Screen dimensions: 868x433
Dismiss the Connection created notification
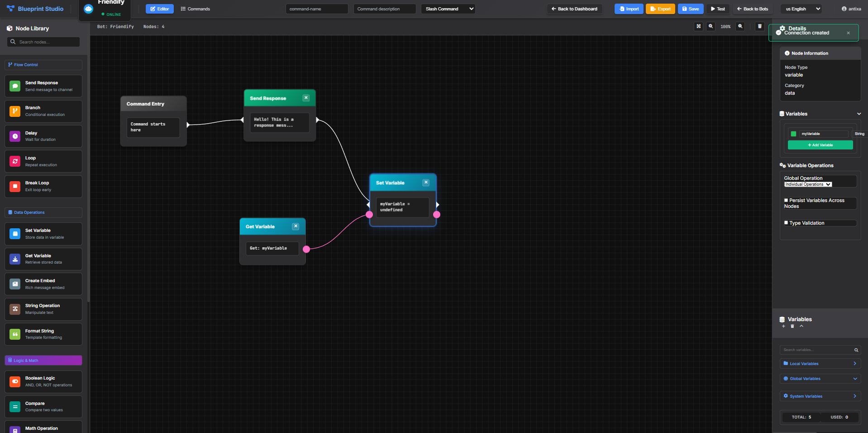coord(848,33)
